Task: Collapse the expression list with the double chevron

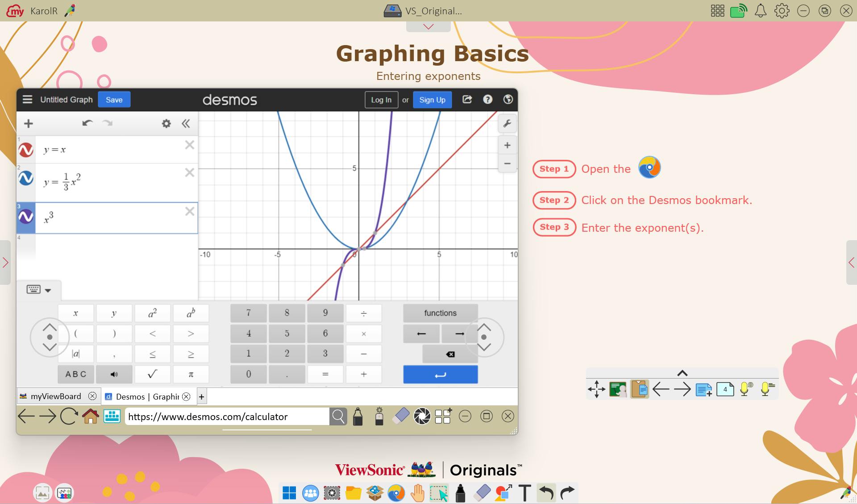Action: tap(186, 124)
